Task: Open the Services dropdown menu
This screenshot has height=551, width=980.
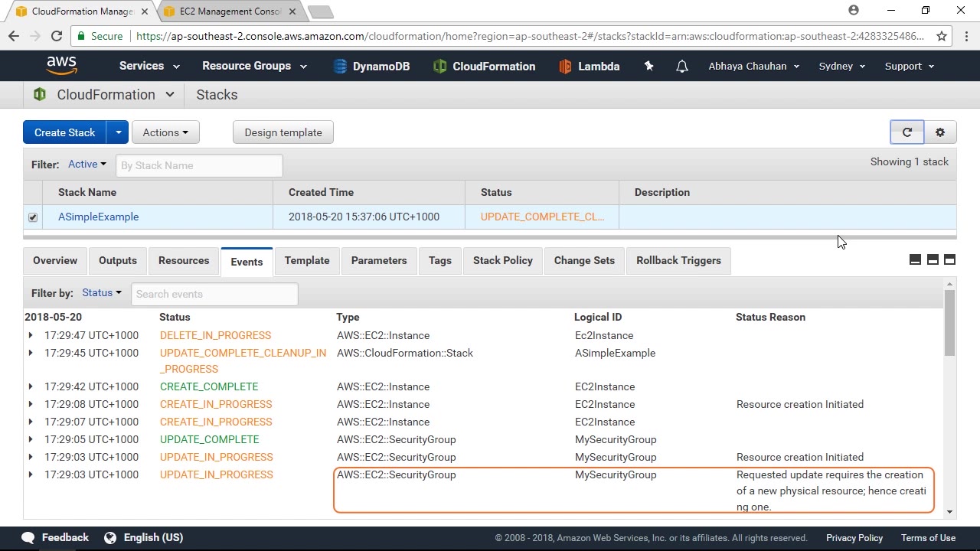Action: pos(149,66)
